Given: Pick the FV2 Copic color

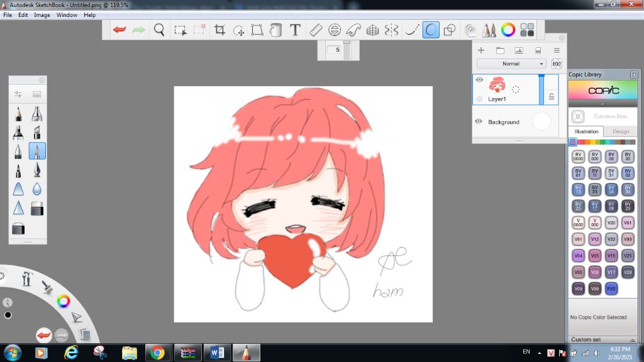Looking at the screenshot, I should 611,288.
